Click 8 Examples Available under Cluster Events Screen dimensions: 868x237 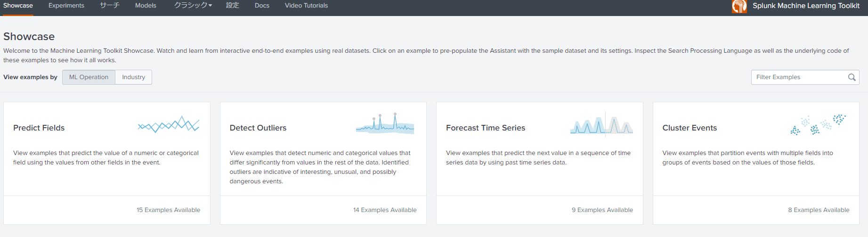coord(819,210)
